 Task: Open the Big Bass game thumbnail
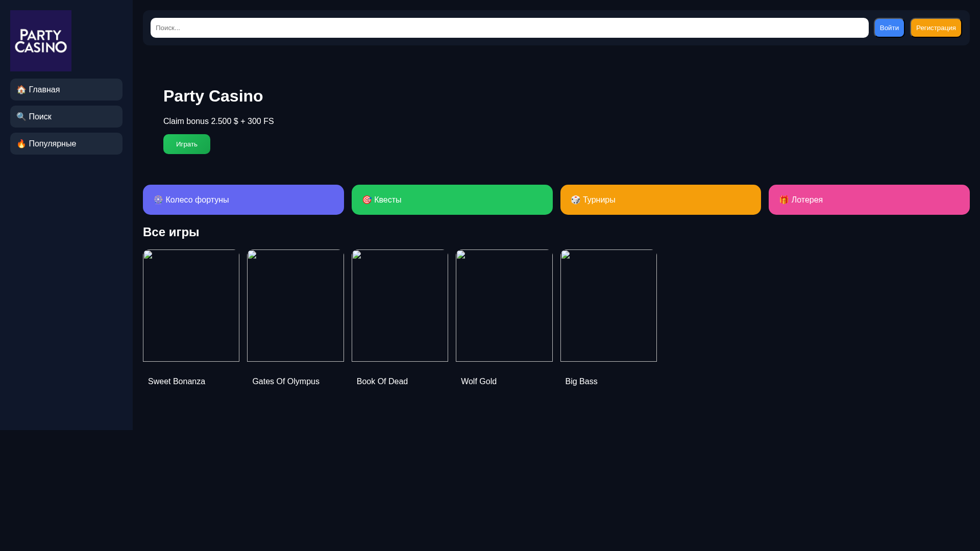pos(608,306)
